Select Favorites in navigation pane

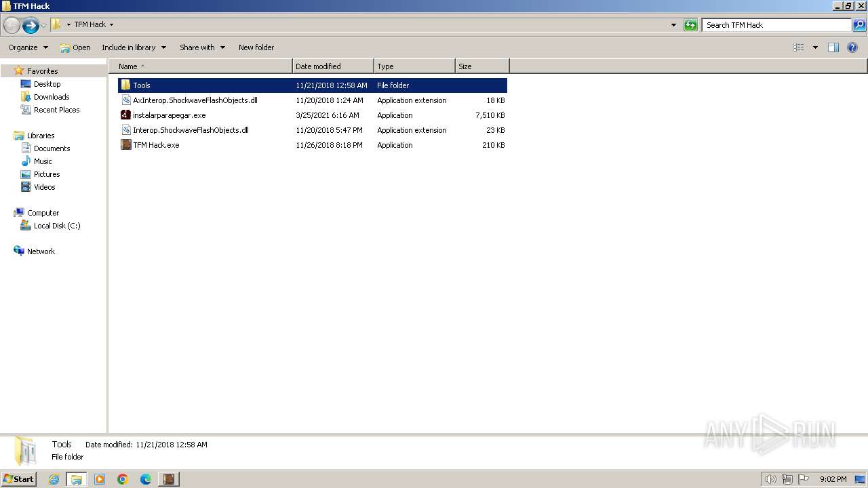pos(42,71)
